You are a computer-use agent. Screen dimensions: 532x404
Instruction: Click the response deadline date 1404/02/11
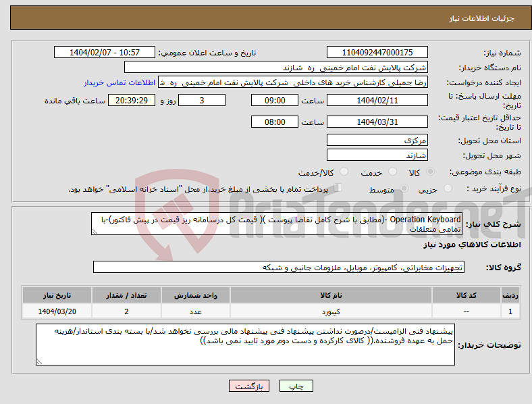[377, 101]
